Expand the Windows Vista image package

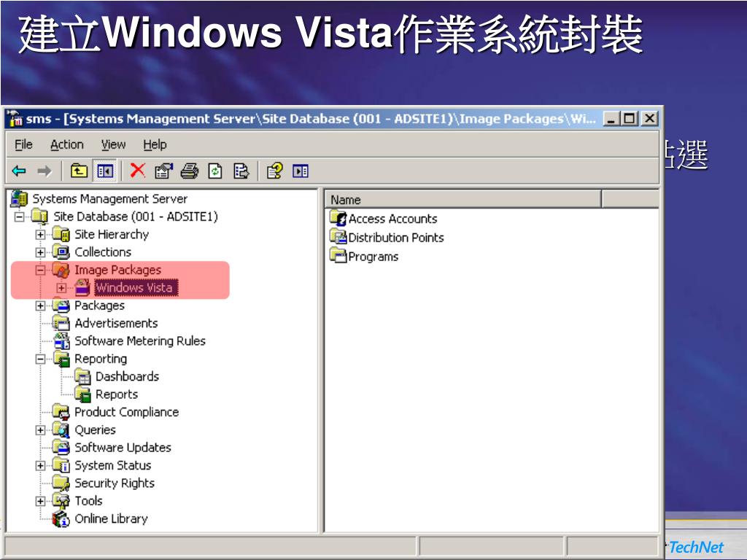tap(61, 288)
